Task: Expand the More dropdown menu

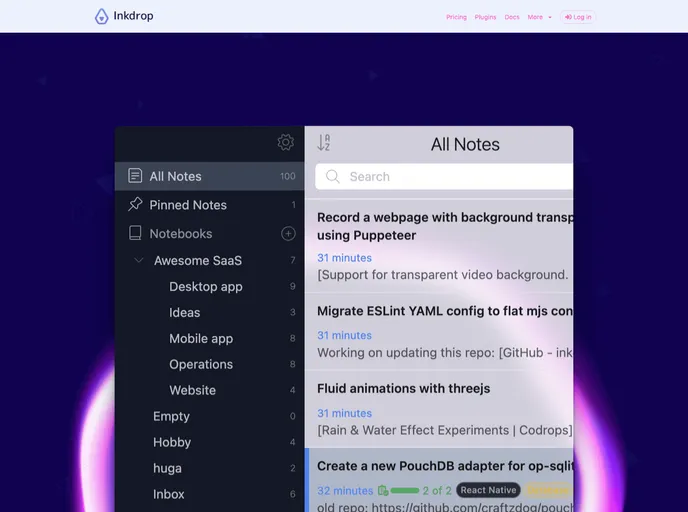Action: [x=539, y=17]
